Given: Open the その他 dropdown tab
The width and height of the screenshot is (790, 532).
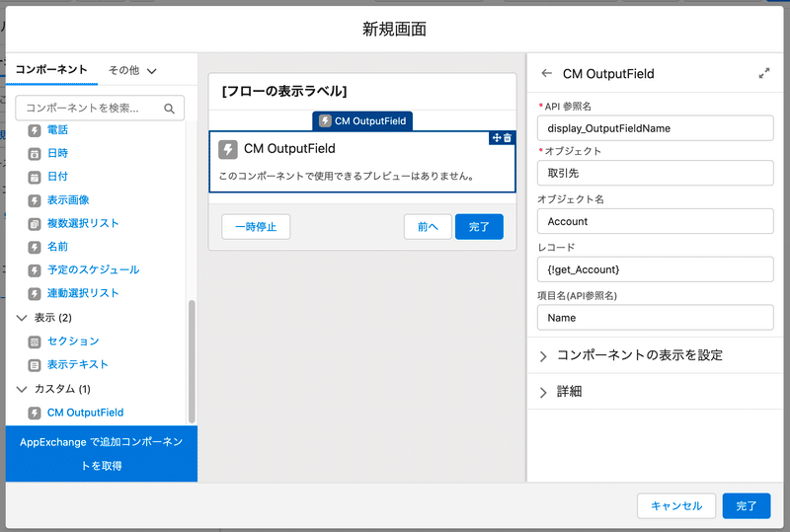Looking at the screenshot, I should pyautogui.click(x=132, y=70).
